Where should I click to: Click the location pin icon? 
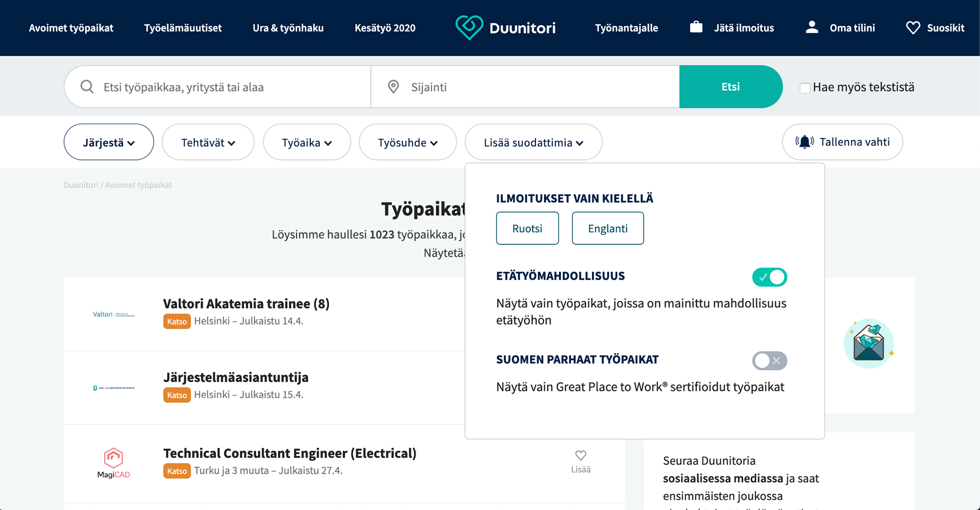click(393, 87)
